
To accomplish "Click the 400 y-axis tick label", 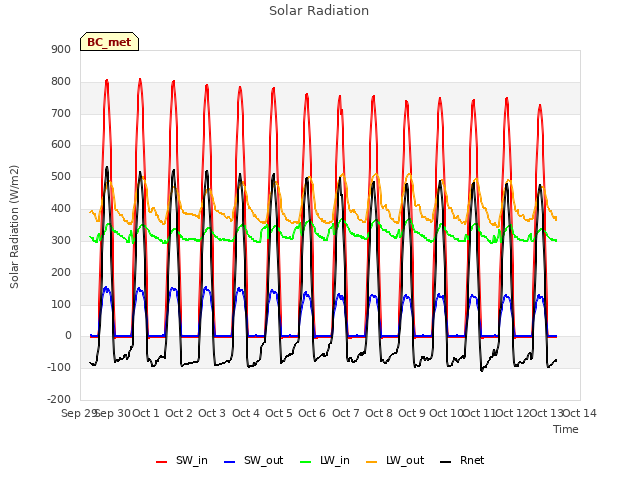I will tap(61, 209).
